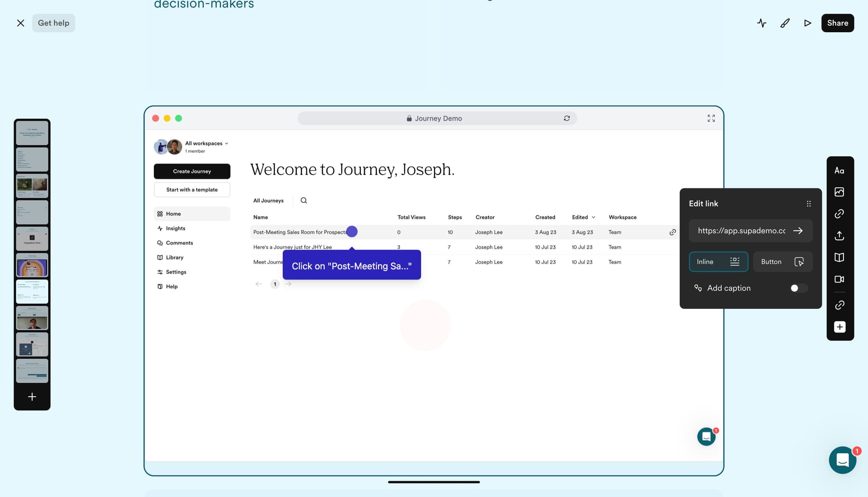Preview the demo with the play icon
The width and height of the screenshot is (868, 497).
click(x=807, y=23)
